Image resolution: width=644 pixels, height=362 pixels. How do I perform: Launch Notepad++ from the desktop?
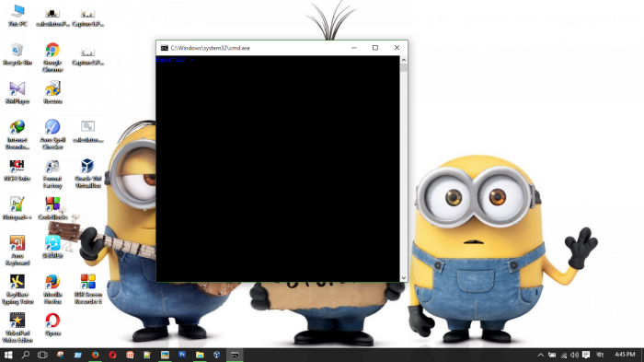[17, 208]
